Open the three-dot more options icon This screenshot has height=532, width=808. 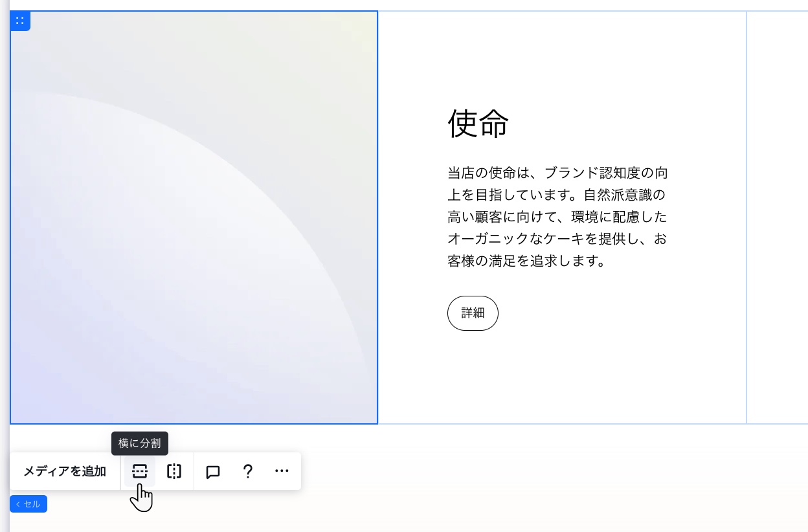(282, 471)
